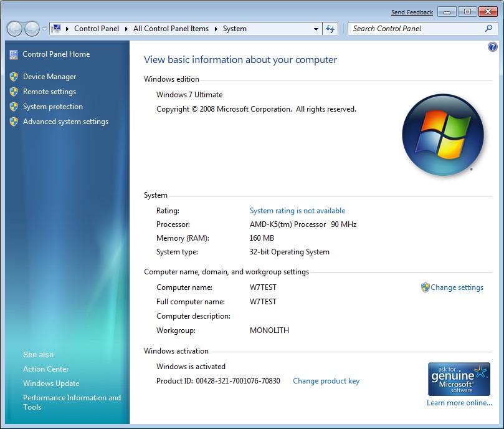Click the shield icon beside Device Manager

pos(14,77)
